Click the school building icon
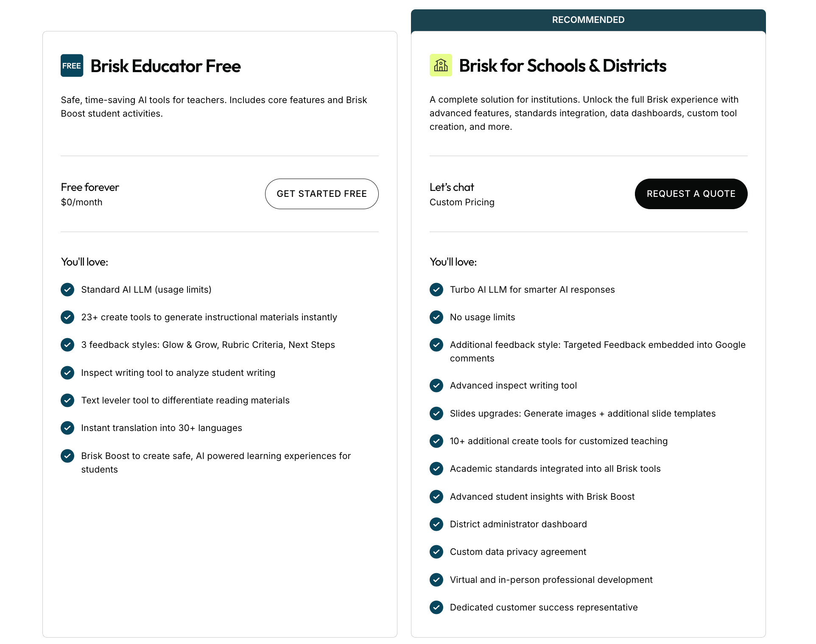This screenshot has height=644, width=816. [x=440, y=65]
